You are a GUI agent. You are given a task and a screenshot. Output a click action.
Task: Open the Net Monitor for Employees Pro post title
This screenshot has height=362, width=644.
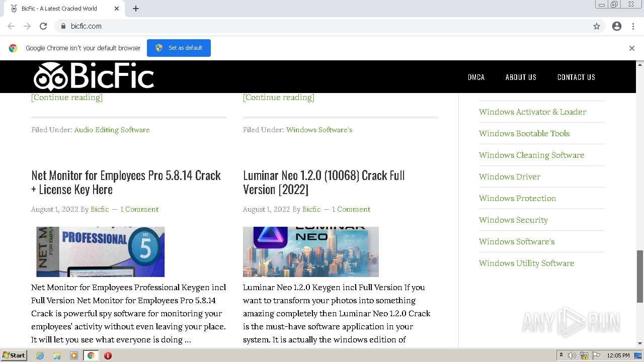[126, 182]
